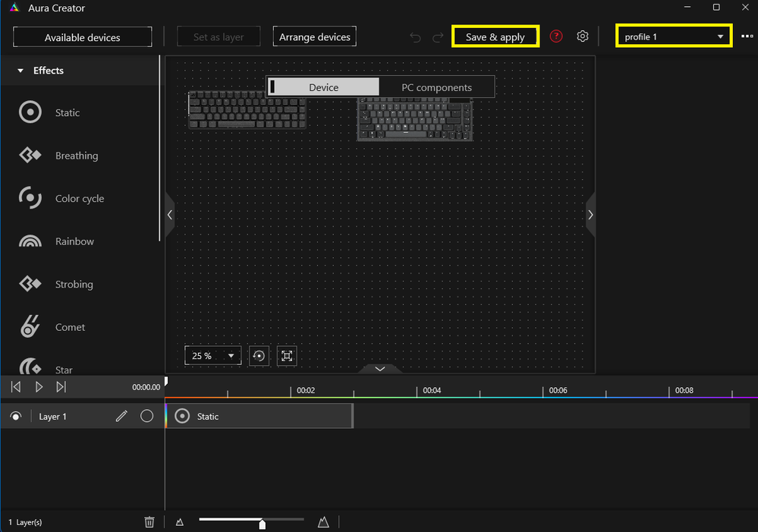Click the Set as layer button
This screenshot has height=532, width=758.
point(219,36)
